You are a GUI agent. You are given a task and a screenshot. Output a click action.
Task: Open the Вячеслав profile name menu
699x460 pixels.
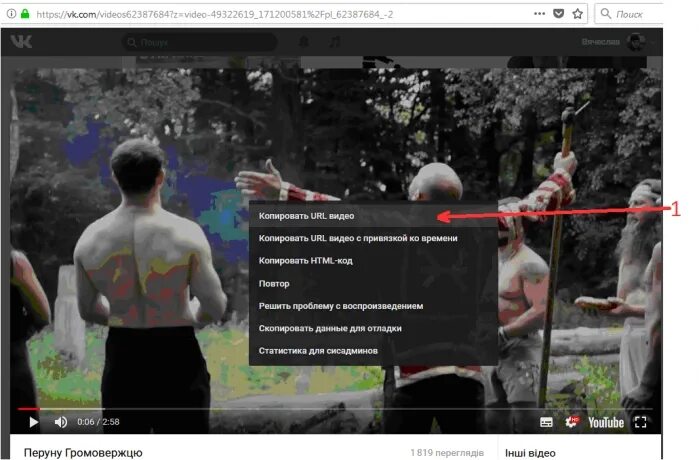click(600, 42)
